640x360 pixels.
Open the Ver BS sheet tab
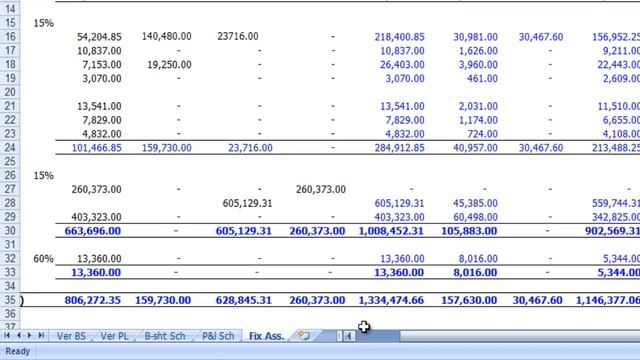71,336
